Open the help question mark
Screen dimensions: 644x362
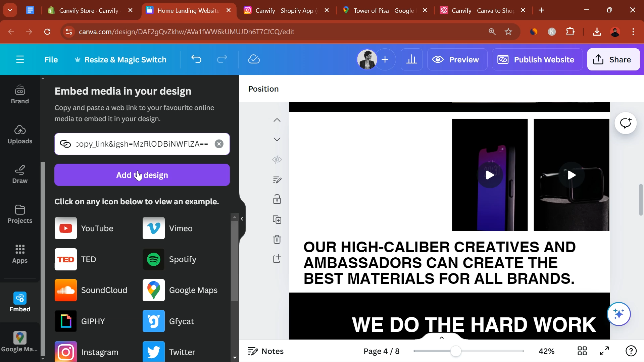coord(631,351)
